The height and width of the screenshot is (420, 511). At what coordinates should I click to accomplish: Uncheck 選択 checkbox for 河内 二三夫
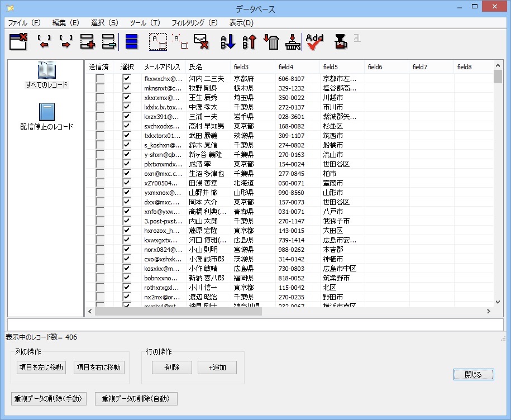point(127,79)
